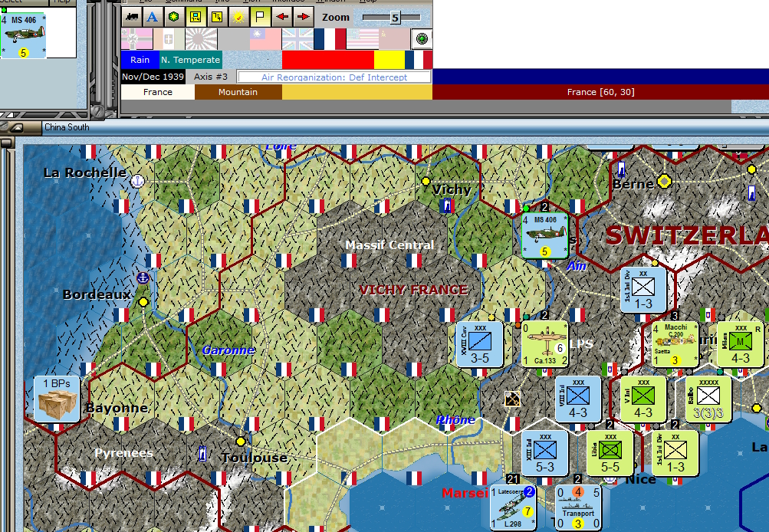Adjust the Zoom slider handle showing 5

click(x=396, y=18)
